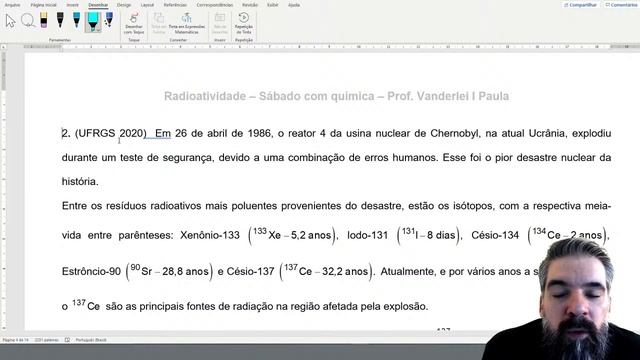Click Tinta em Forma button
The height and width of the screenshot is (360, 640).
159,24
